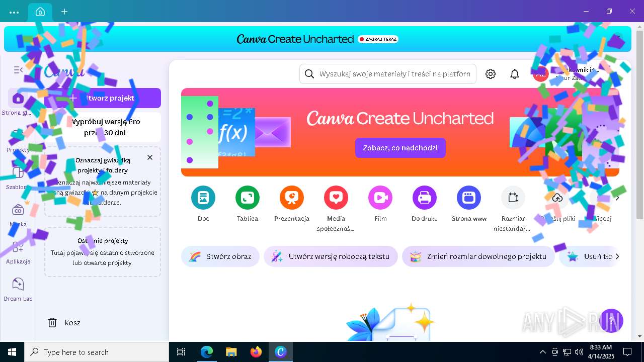Click the app home tab icon
Image resolution: width=644 pixels, height=362 pixels.
[x=40, y=12]
